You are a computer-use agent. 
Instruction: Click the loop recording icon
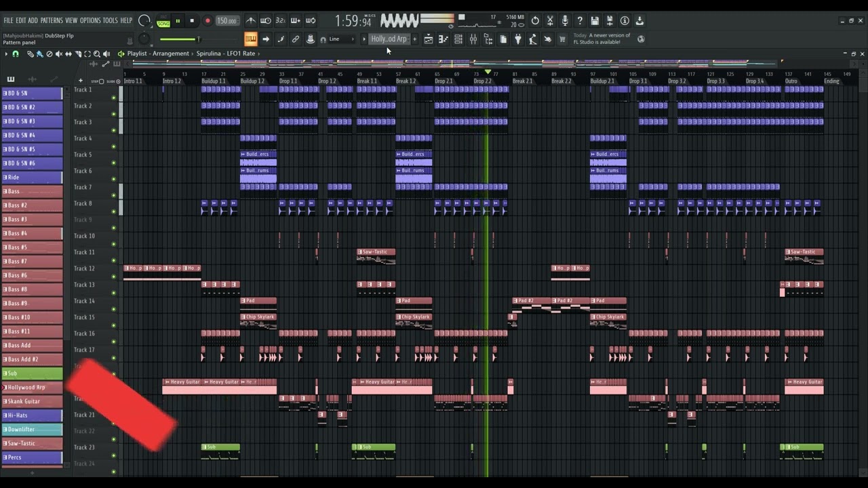(x=311, y=21)
